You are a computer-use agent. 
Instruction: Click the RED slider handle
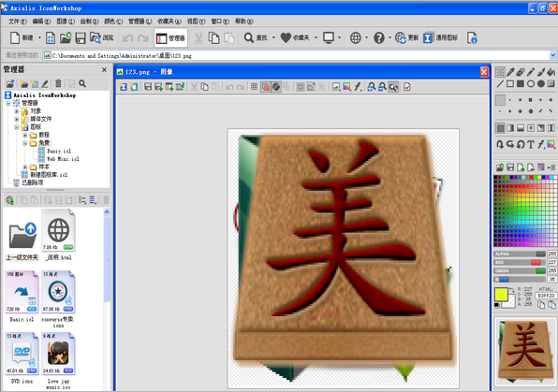536,263
